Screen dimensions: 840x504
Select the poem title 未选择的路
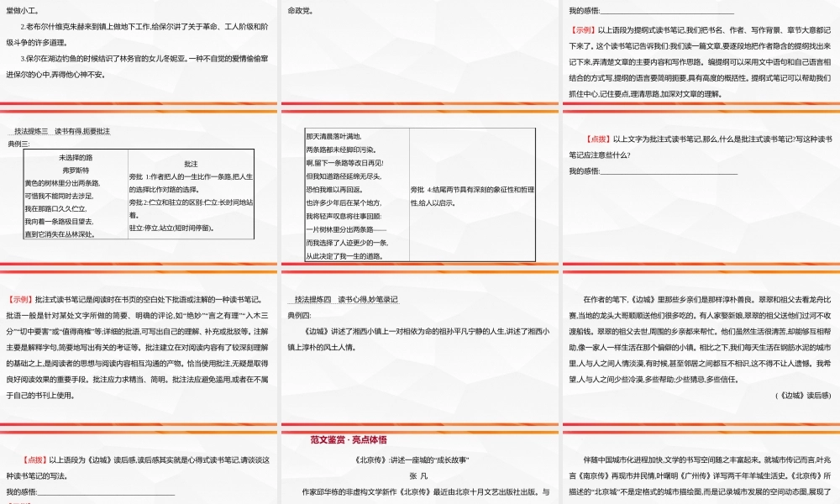76,157
